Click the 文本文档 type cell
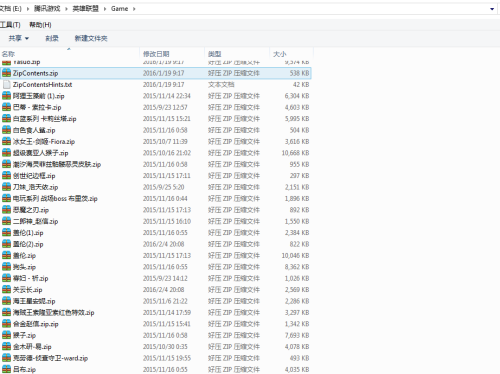The height and width of the screenshot is (374, 500). click(x=221, y=85)
